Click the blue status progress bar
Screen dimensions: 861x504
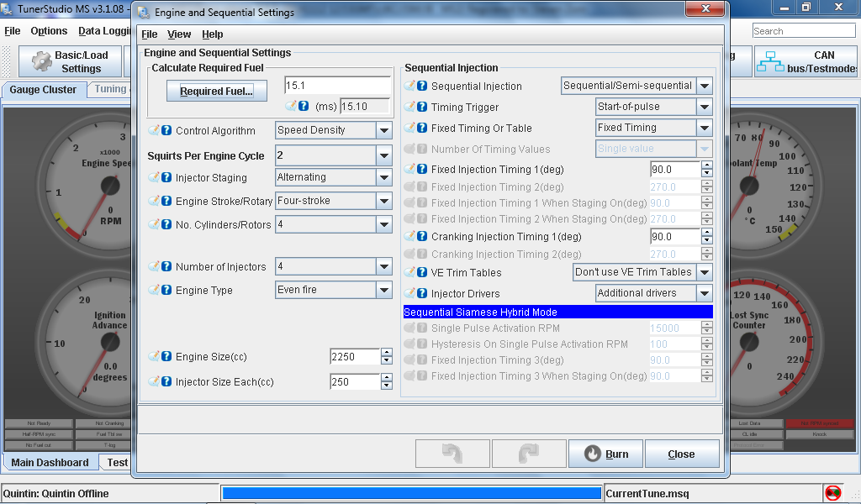tap(411, 493)
